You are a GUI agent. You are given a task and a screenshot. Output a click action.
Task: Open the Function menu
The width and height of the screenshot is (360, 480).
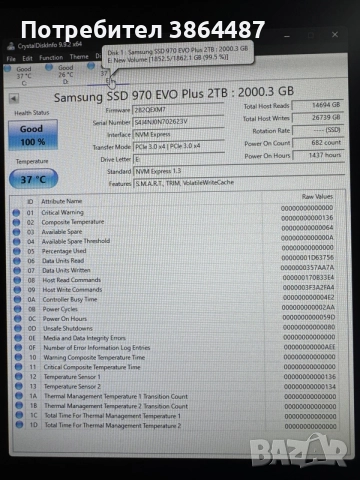pyautogui.click(x=51, y=58)
